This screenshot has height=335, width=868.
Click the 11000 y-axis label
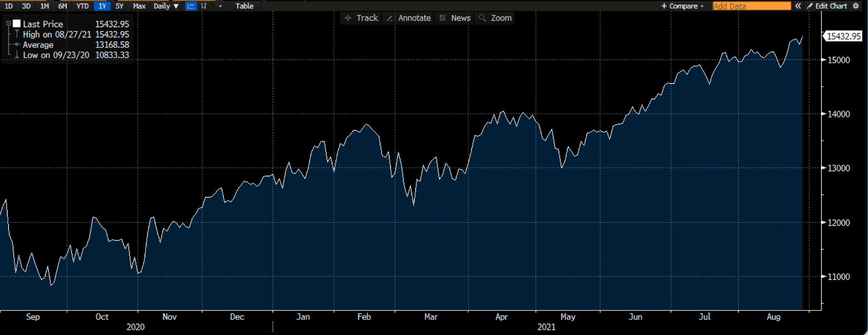tap(839, 277)
